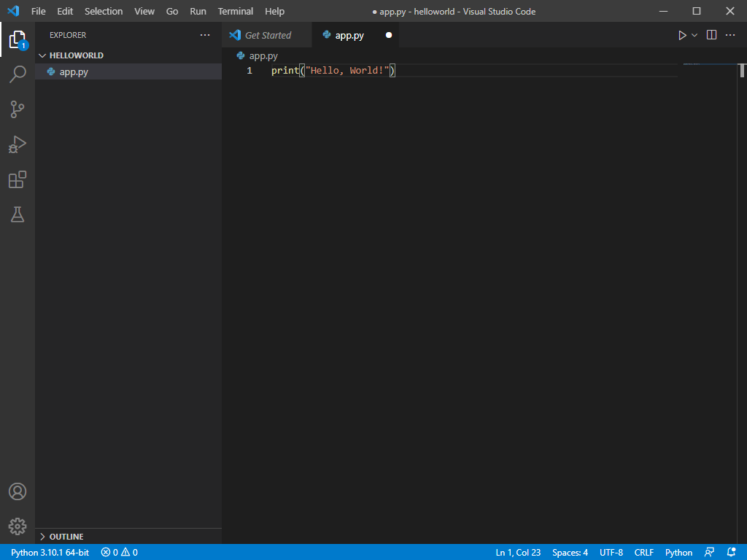Click the VS Code logo in title bar
Image resolution: width=747 pixels, height=560 pixels.
[x=13, y=11]
